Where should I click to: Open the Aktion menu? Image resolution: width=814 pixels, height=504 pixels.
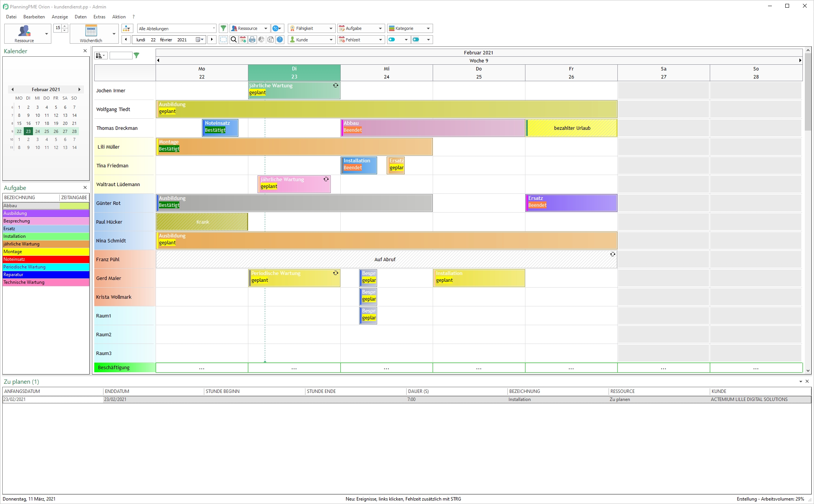click(x=119, y=17)
